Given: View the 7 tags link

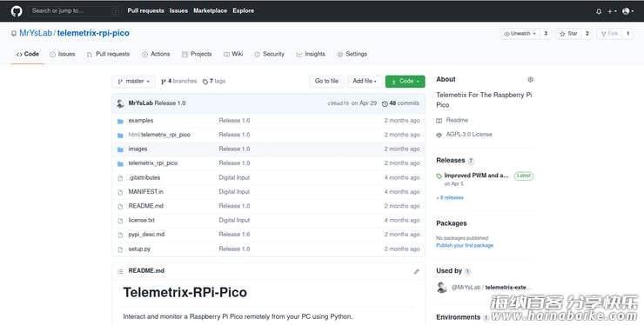Looking at the screenshot, I should coord(214,82).
